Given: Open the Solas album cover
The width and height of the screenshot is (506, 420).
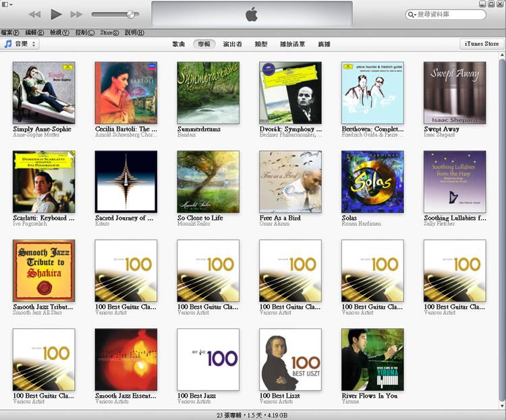Looking at the screenshot, I should point(372,181).
